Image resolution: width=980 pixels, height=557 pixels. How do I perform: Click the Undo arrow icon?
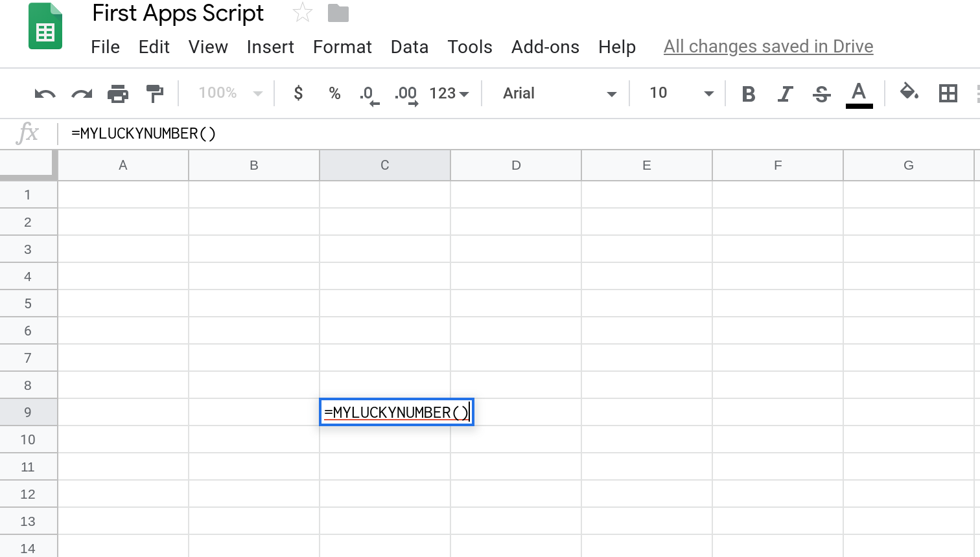coord(45,94)
